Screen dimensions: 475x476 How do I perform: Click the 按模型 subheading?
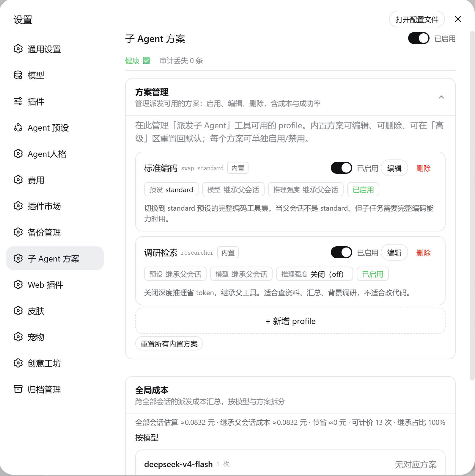pyautogui.click(x=147, y=438)
